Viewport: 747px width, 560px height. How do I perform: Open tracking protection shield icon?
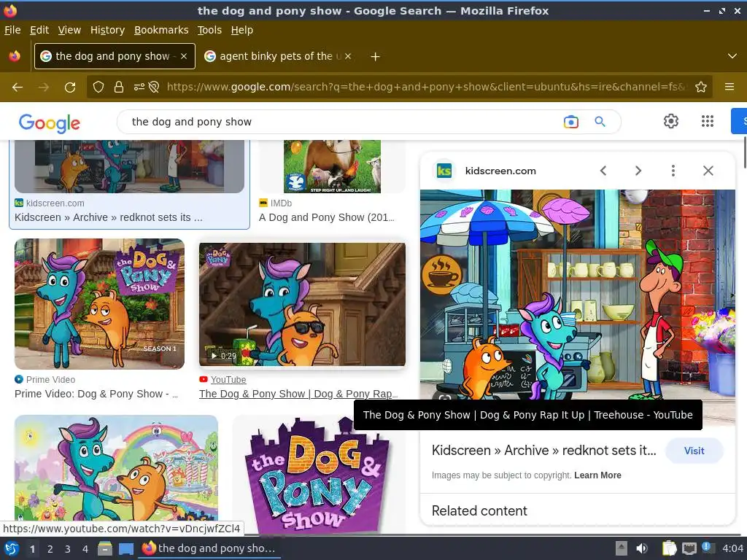pos(98,87)
